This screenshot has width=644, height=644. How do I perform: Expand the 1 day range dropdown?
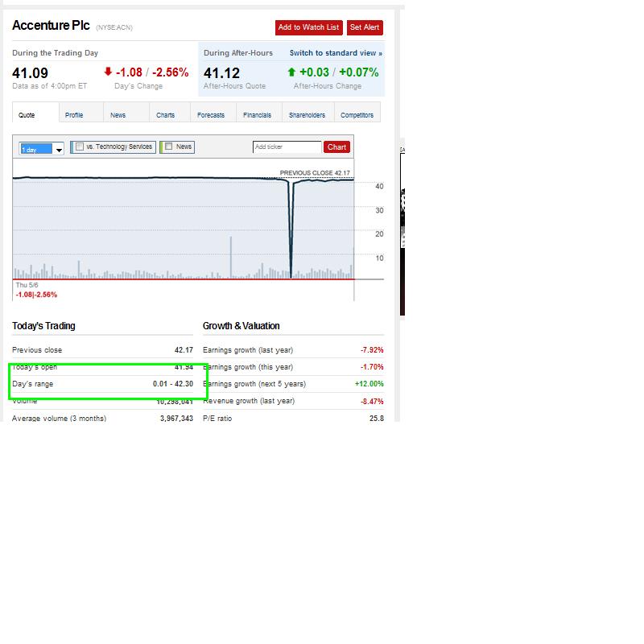tap(42, 149)
